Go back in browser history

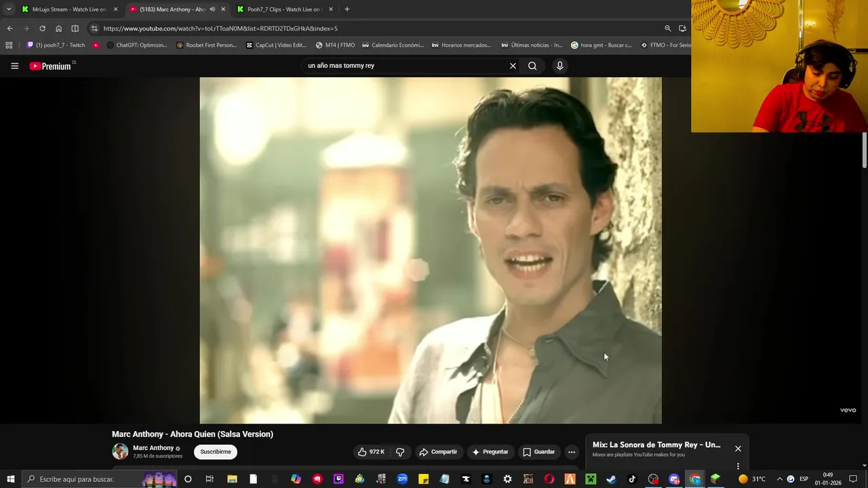point(9,28)
